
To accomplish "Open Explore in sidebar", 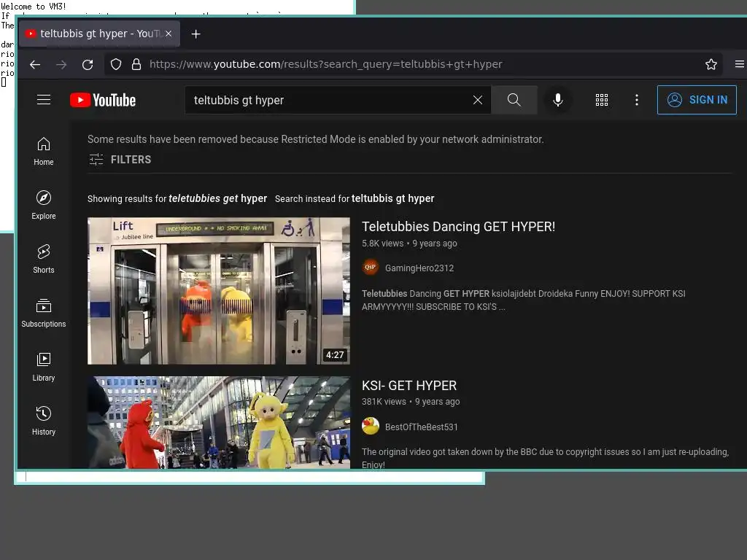I will coord(44,205).
